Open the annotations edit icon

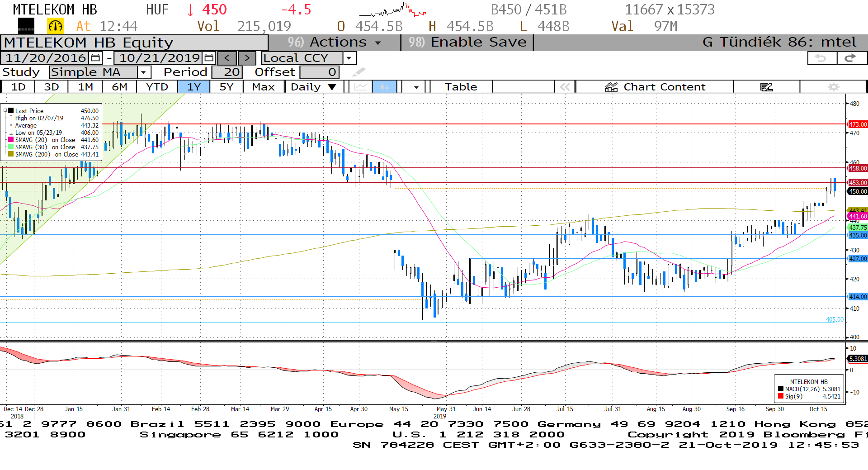tap(767, 87)
